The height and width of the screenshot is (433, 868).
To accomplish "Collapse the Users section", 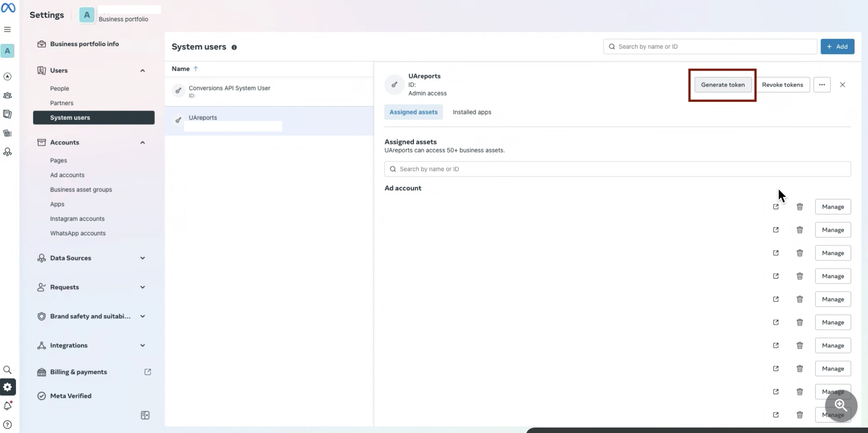I will [143, 71].
